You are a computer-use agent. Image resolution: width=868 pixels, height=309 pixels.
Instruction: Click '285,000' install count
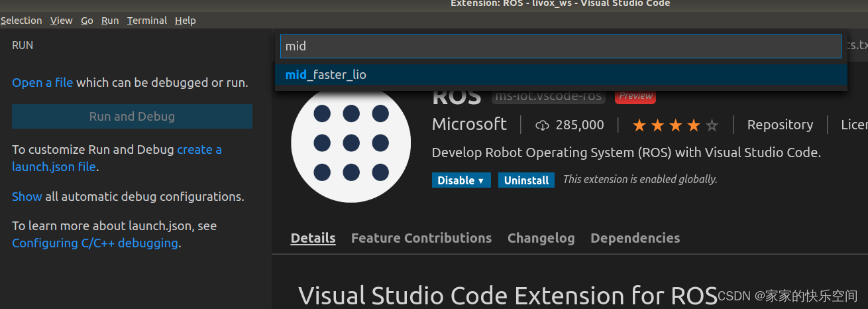[580, 125]
